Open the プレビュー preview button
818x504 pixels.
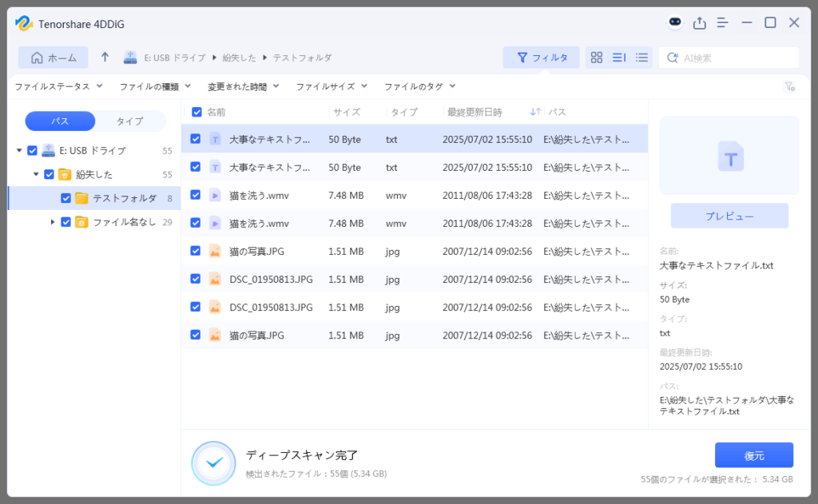tap(729, 216)
